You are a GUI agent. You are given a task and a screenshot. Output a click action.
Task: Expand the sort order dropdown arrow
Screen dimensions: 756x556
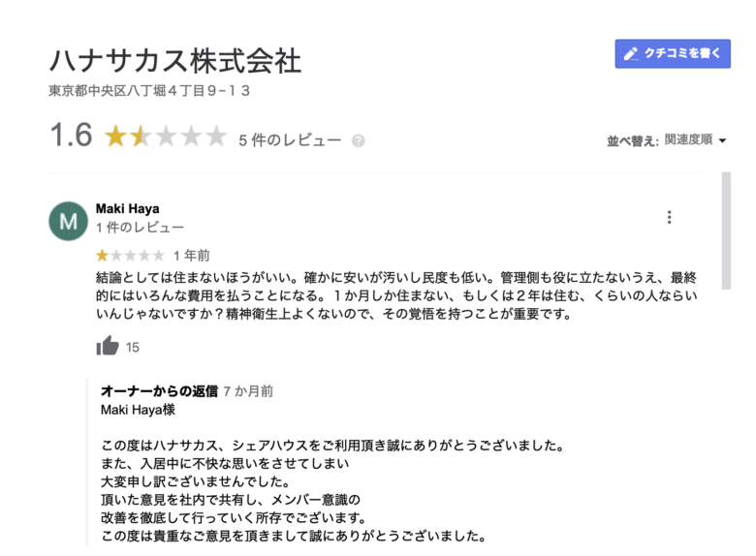click(x=723, y=140)
